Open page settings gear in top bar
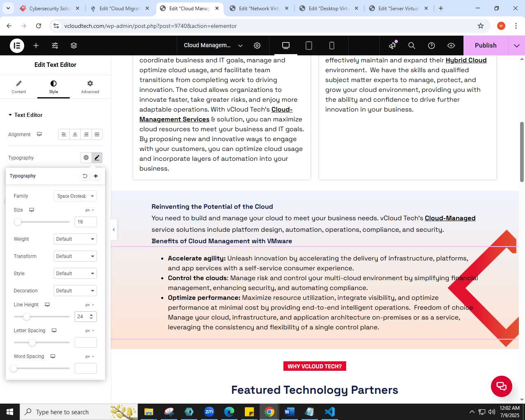This screenshot has width=525, height=420. pyautogui.click(x=257, y=46)
